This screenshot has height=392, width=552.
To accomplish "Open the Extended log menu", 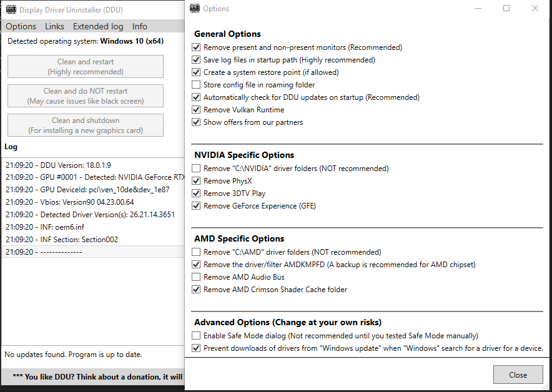I will 98,26.
